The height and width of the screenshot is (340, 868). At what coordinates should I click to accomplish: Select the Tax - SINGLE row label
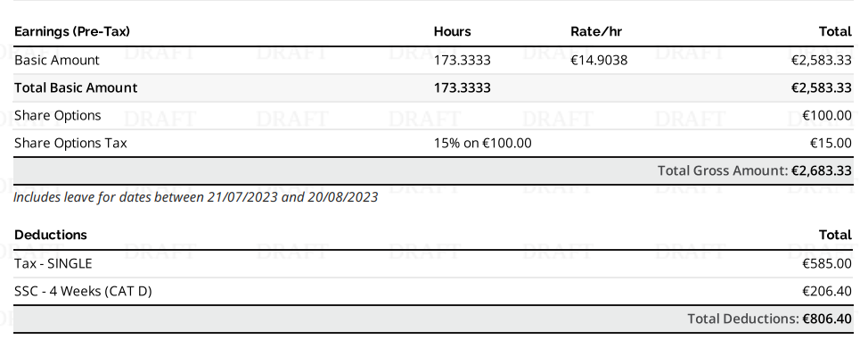[53, 263]
